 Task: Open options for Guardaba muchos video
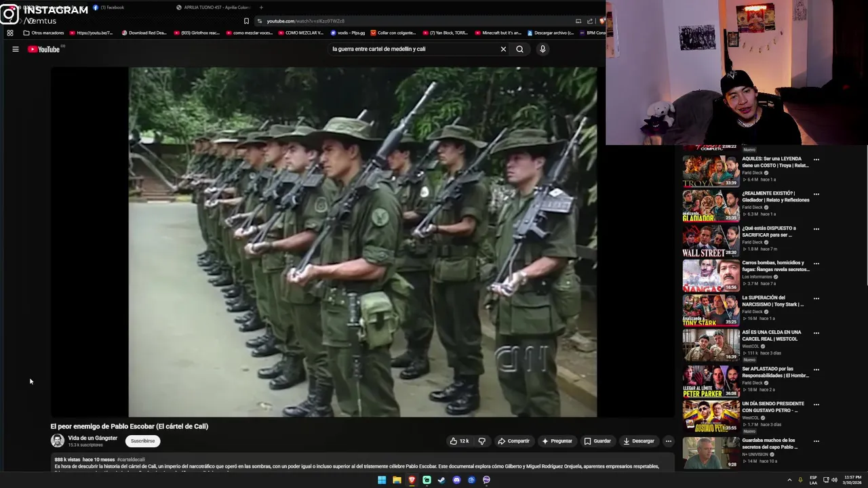816,441
